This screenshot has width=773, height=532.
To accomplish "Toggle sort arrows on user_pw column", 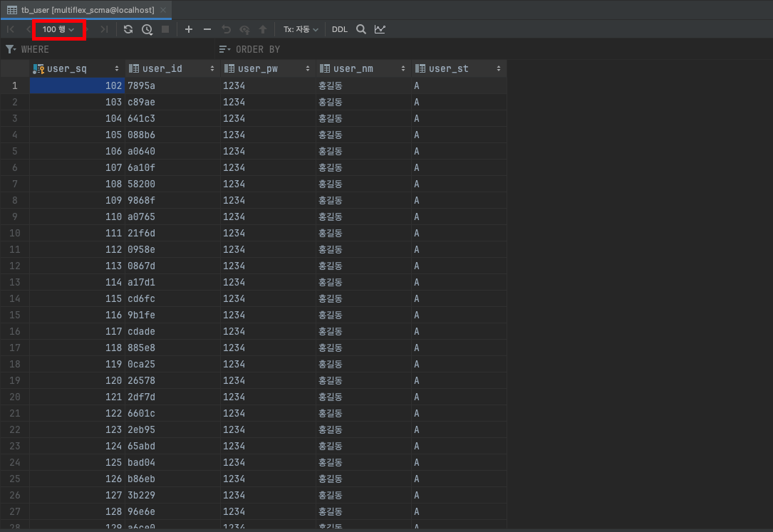I will coord(308,68).
